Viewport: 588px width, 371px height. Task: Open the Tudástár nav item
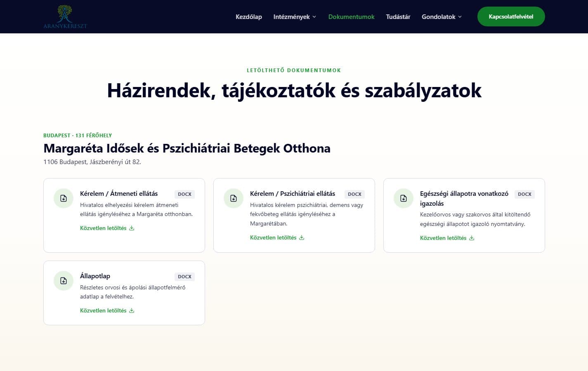coord(398,16)
